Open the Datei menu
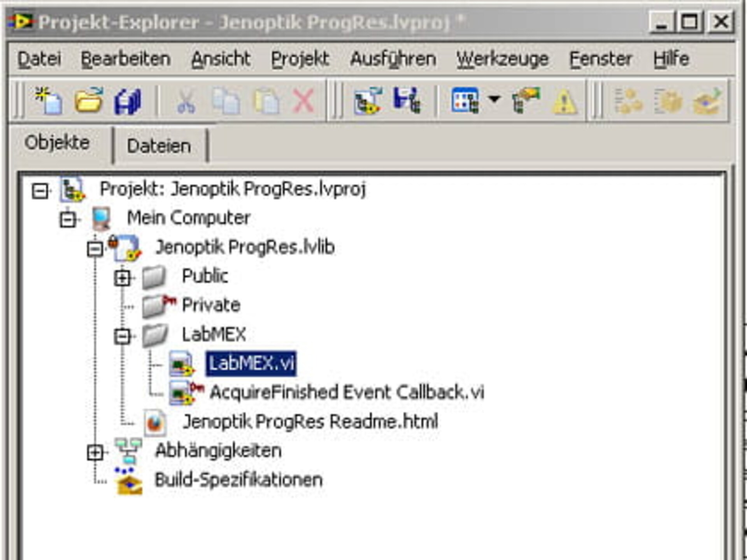 [x=39, y=59]
